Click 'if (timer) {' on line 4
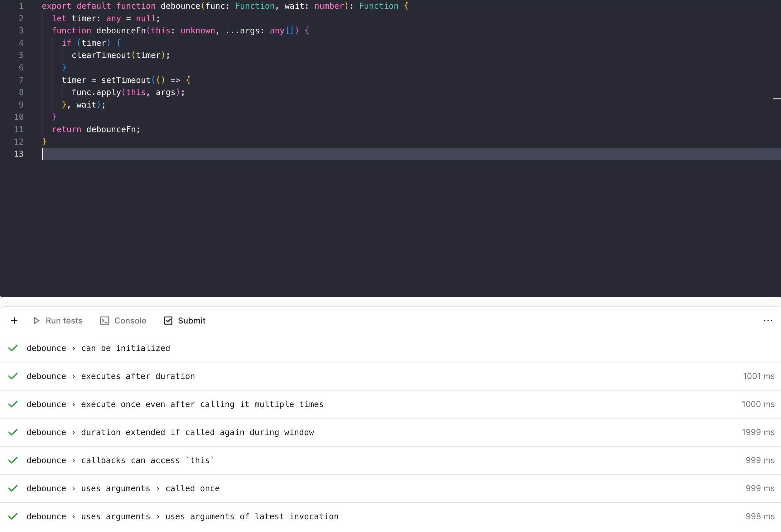This screenshot has height=532, width=781. [x=91, y=43]
